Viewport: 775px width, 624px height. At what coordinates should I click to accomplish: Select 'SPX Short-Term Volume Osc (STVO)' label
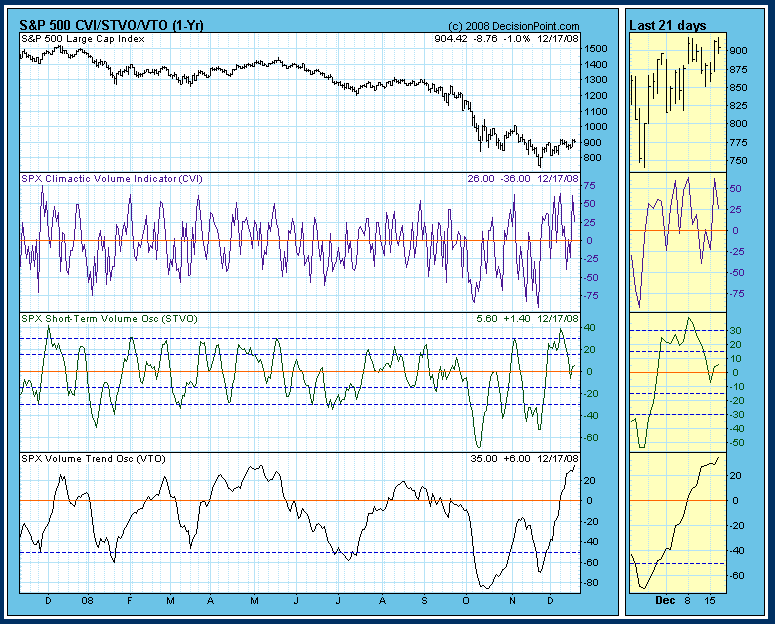coord(109,319)
